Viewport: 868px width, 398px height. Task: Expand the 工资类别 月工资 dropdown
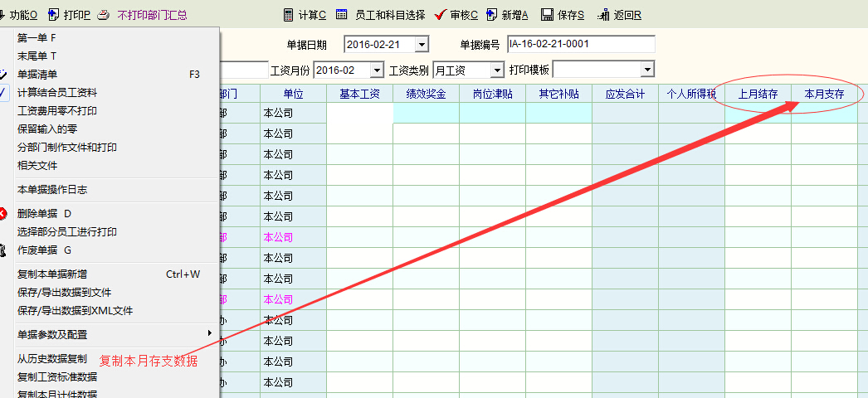click(x=496, y=70)
